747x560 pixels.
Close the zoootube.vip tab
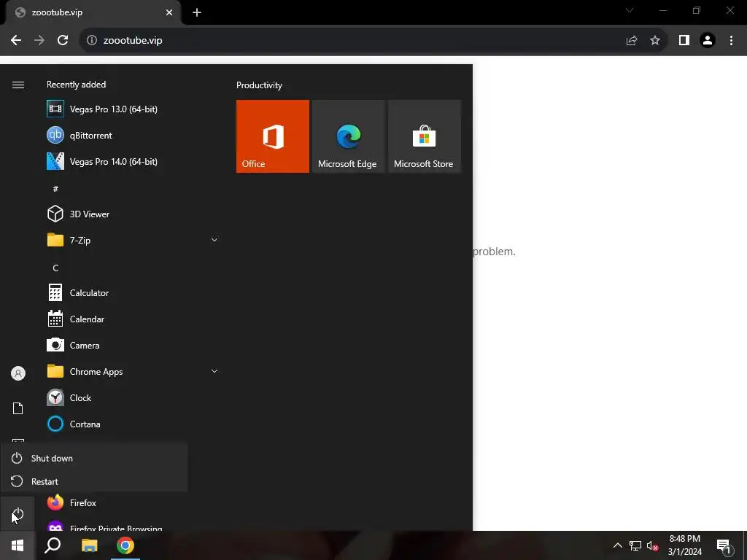tap(169, 12)
